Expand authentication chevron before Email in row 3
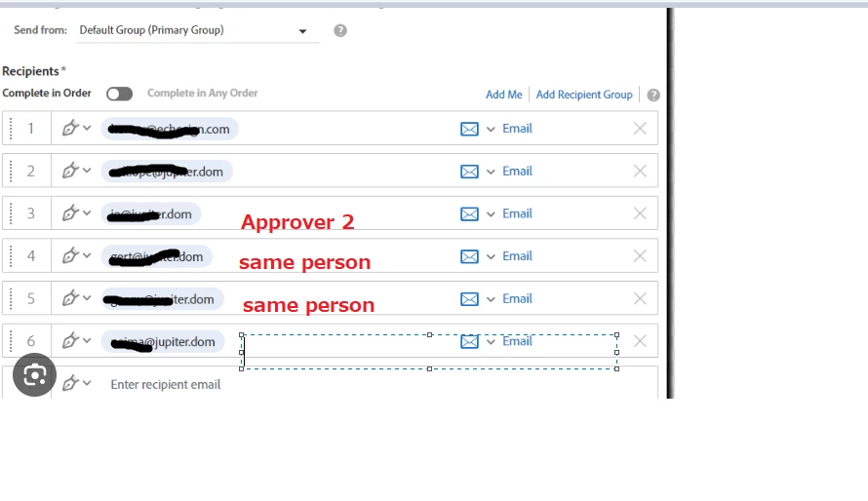Viewport: 868px width, 501px height. [491, 214]
